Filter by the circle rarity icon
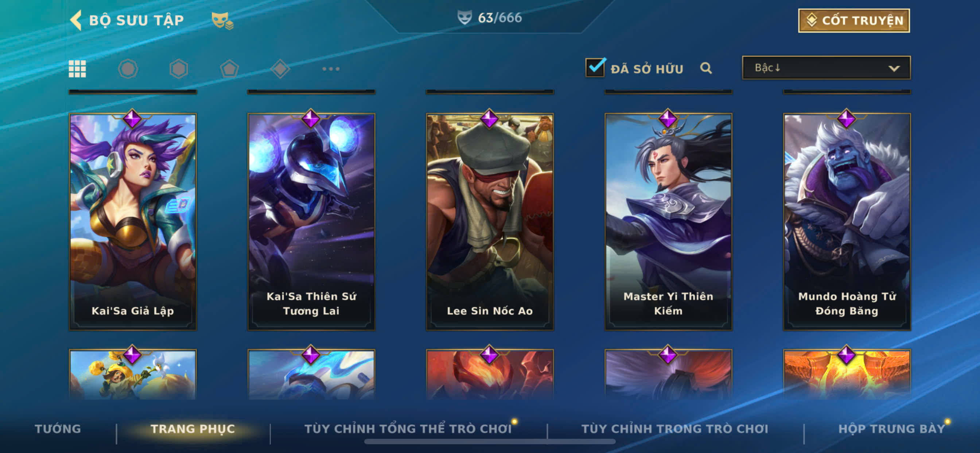 tap(128, 69)
